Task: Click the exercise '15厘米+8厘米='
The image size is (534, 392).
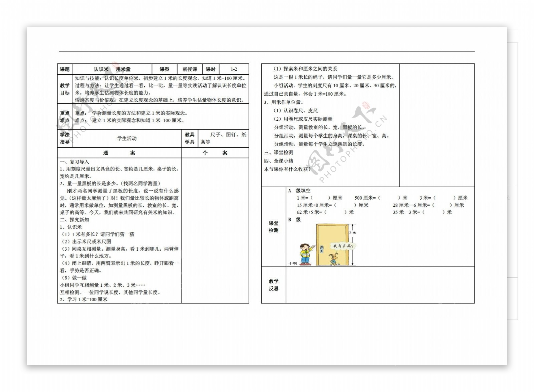Action: [332, 205]
